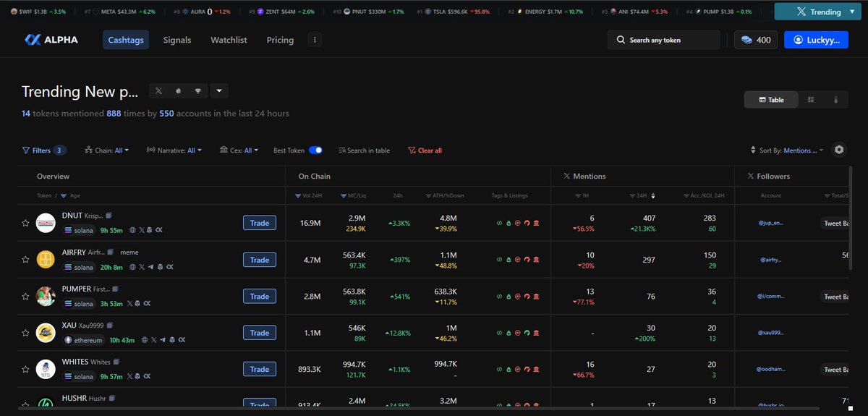Favorite the WHITES token with star
The width and height of the screenshot is (868, 416).
tap(25, 369)
